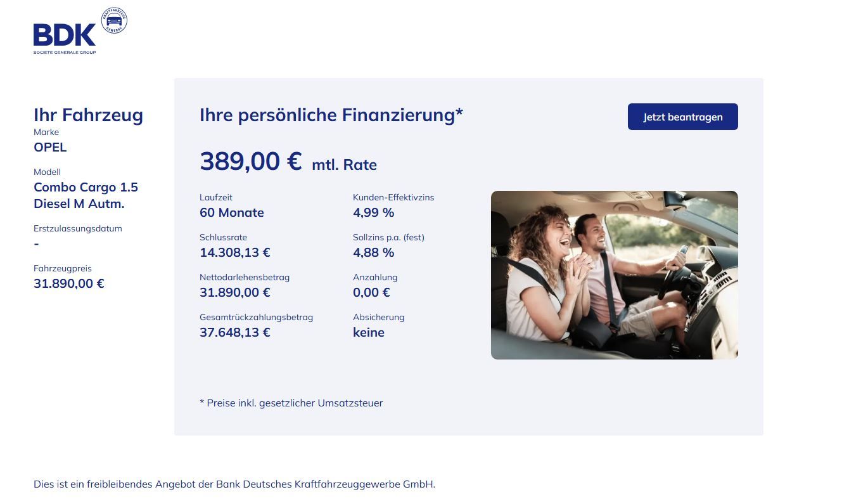Screen dimensions: 868x499
Task: Click the Sollzins value 4,88 %
Action: (374, 252)
